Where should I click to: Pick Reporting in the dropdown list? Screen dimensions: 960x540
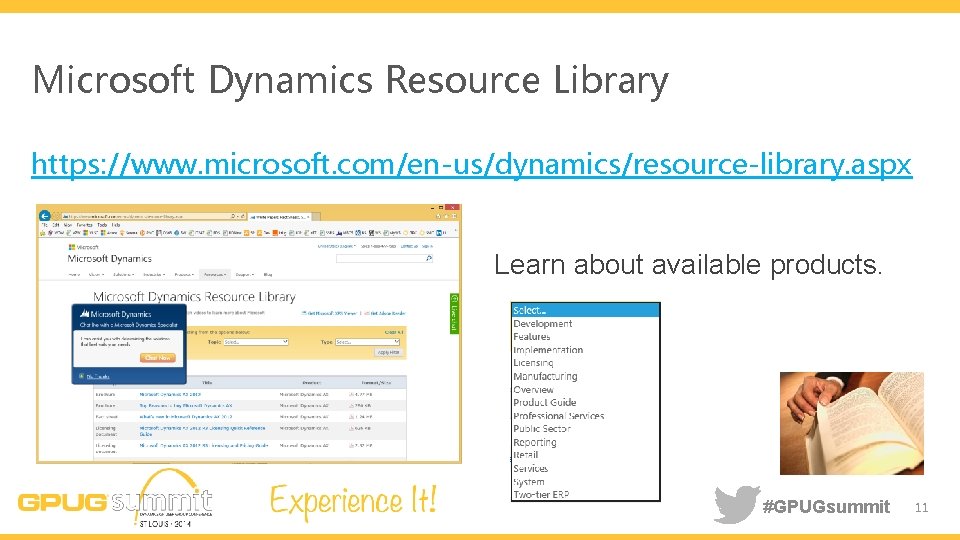coord(534,442)
